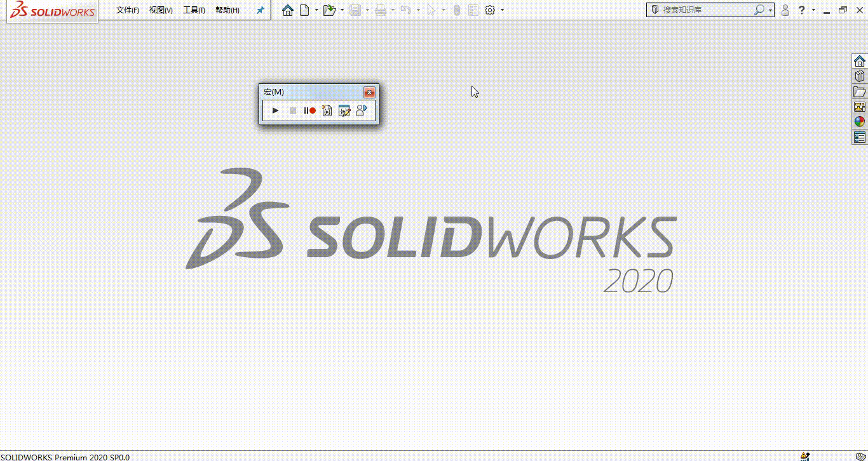Expand the Options gear dropdown arrow
Screen dimensions: 868x461
(x=502, y=10)
